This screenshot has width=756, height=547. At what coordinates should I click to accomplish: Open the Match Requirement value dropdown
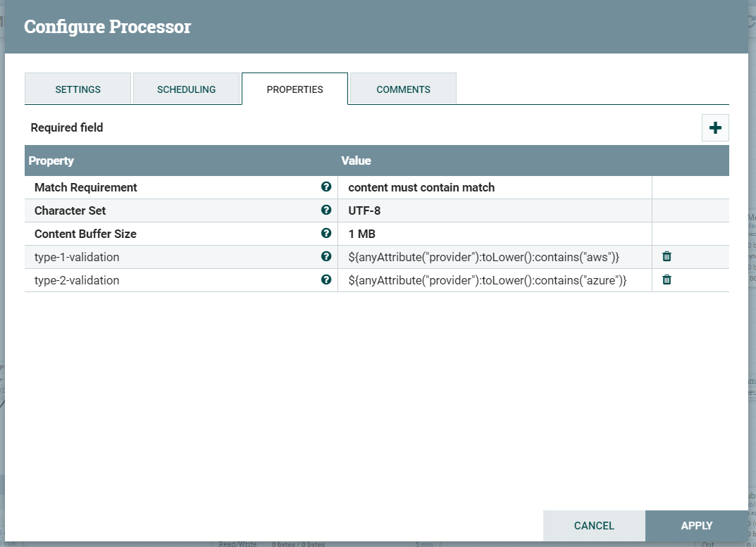(x=493, y=187)
